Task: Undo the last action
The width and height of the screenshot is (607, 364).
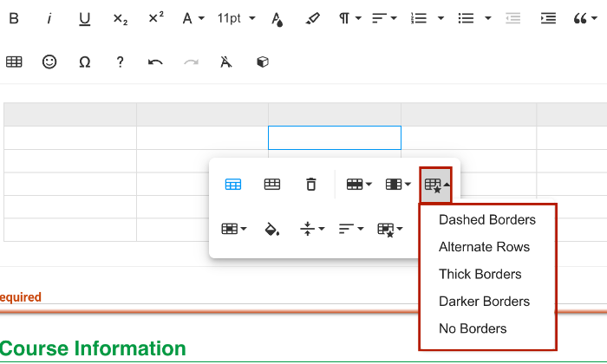Action: 155,62
